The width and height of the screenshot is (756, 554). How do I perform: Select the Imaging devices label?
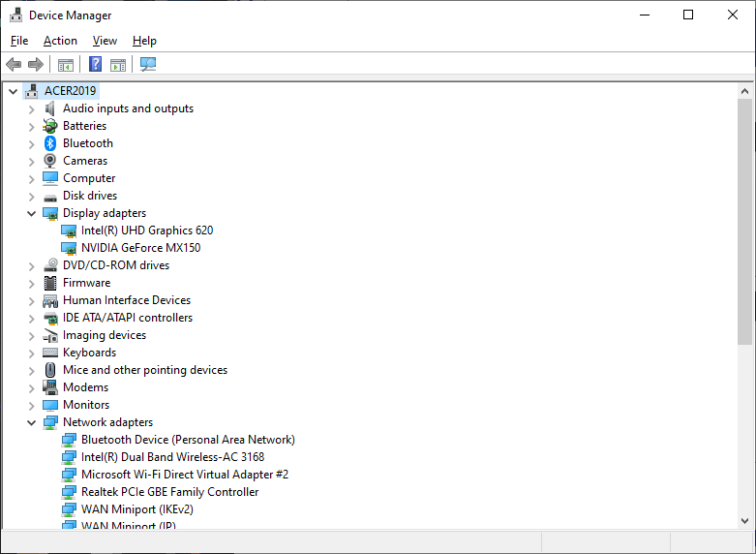(x=105, y=335)
